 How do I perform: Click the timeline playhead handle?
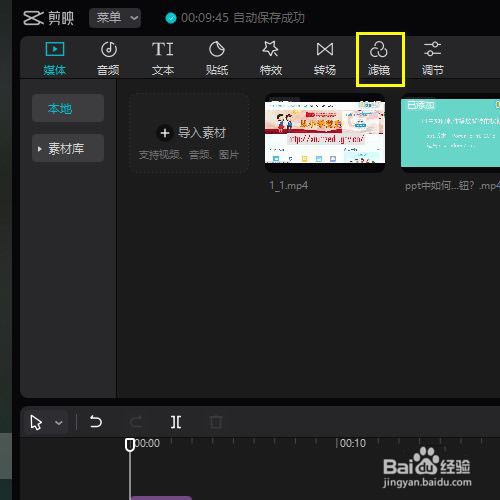pos(130,445)
